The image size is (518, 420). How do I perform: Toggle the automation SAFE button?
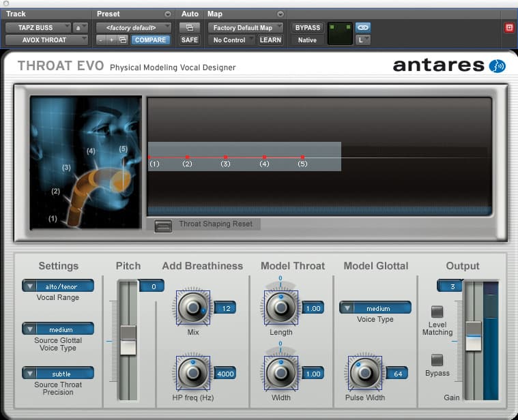pos(190,40)
